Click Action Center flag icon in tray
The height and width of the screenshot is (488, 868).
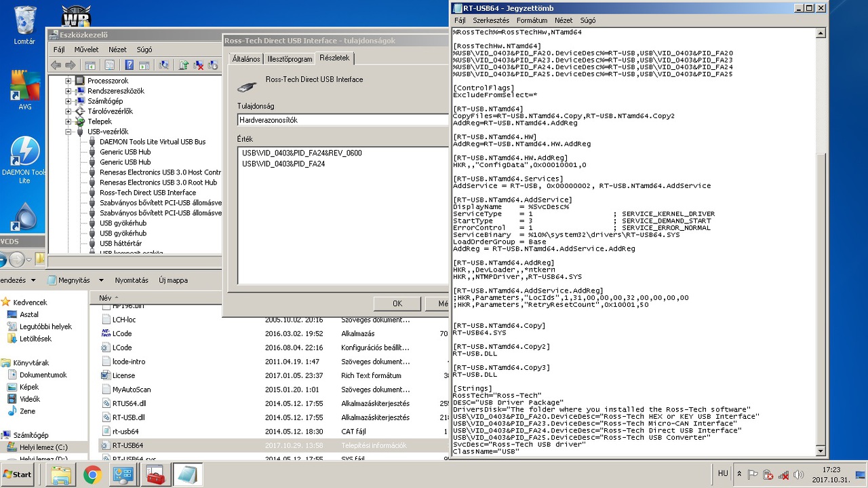[x=753, y=474]
